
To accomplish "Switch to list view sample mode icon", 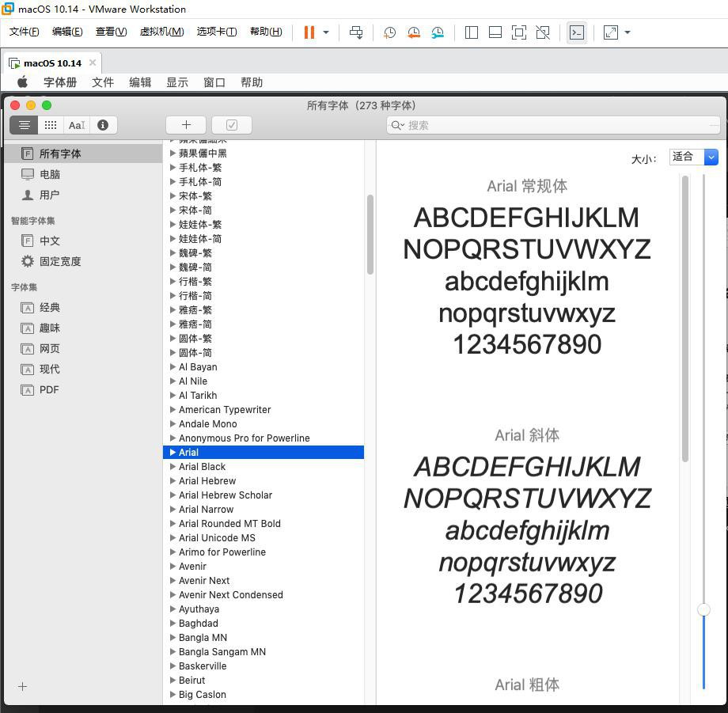I will click(24, 125).
